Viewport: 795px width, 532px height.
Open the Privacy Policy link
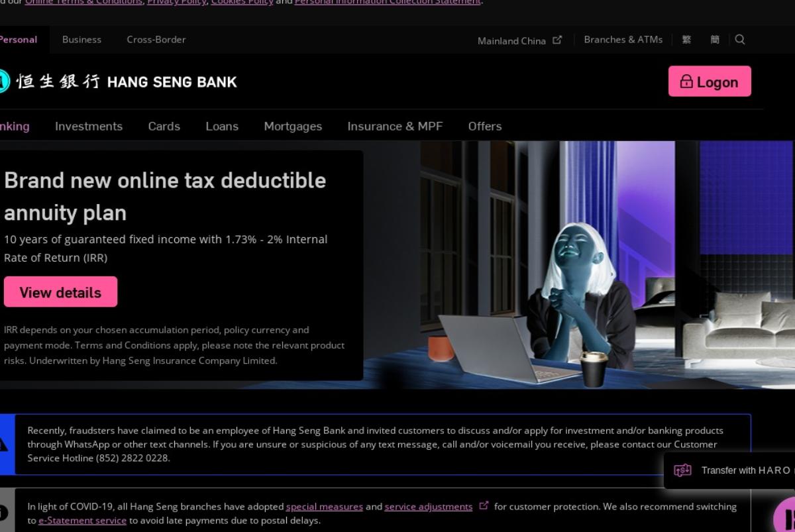tap(176, 2)
